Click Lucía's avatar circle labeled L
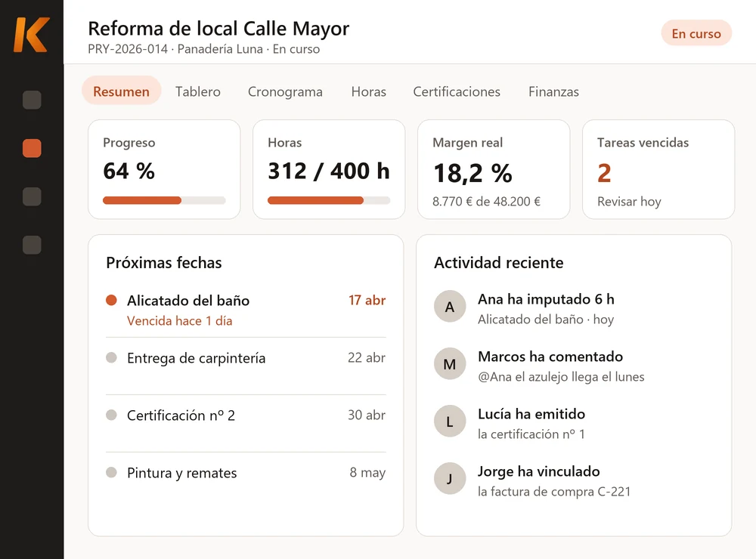The height and width of the screenshot is (559, 756). 450,422
